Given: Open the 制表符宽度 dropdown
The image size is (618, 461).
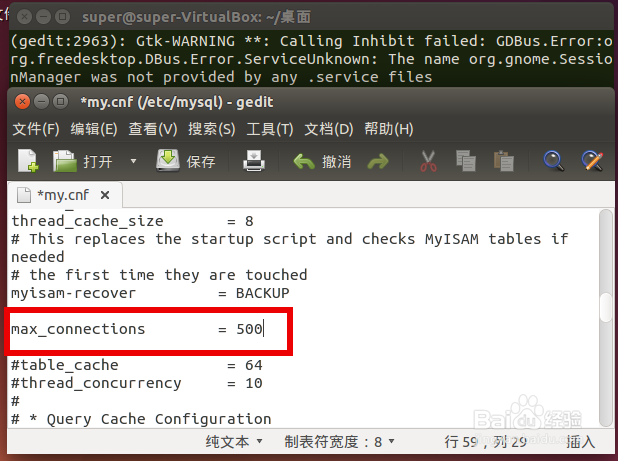Looking at the screenshot, I should [339, 442].
